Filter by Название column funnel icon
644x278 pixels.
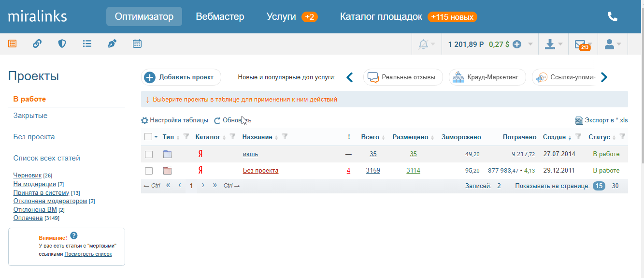[285, 137]
